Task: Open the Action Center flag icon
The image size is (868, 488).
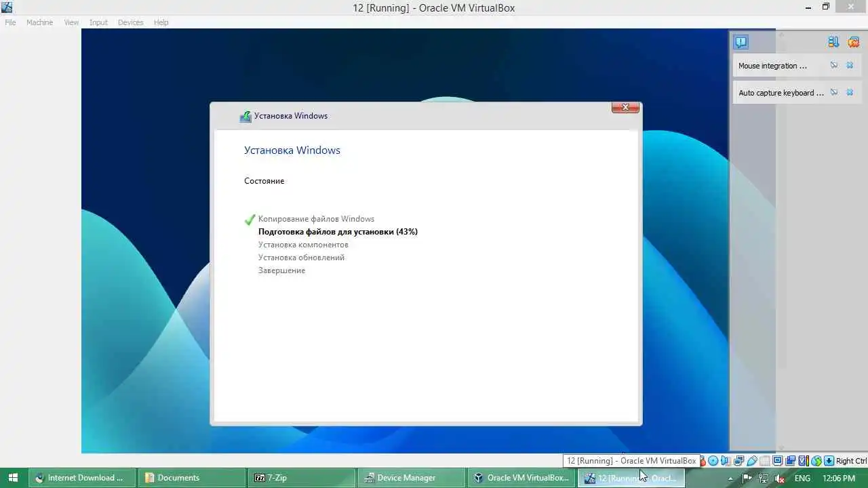Action: 747,478
